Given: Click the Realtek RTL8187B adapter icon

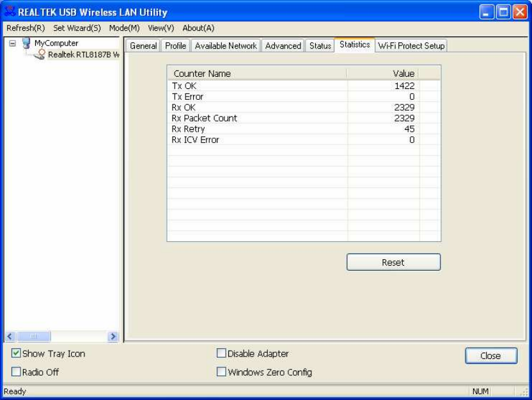Looking at the screenshot, I should (x=40, y=54).
